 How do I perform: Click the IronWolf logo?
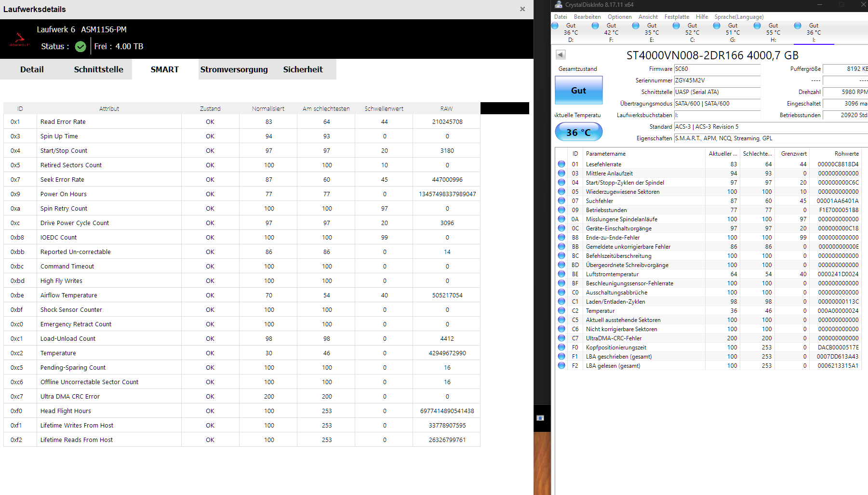tap(19, 40)
